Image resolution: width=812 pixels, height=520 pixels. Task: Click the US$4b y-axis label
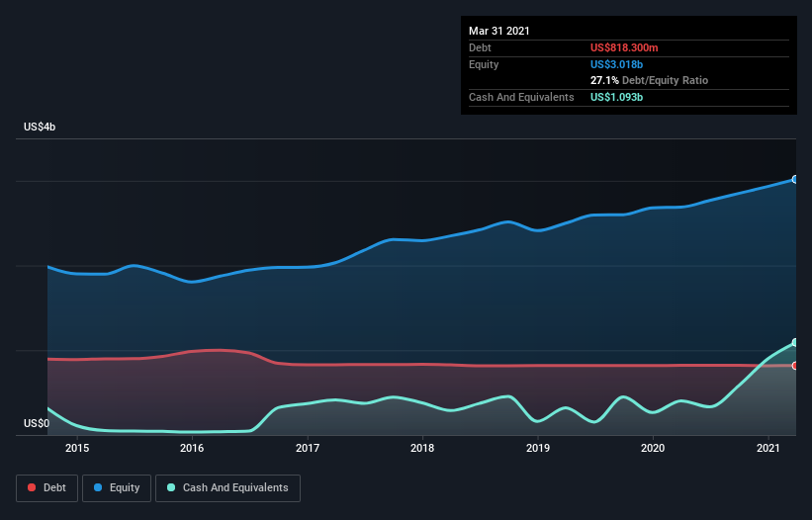point(40,127)
